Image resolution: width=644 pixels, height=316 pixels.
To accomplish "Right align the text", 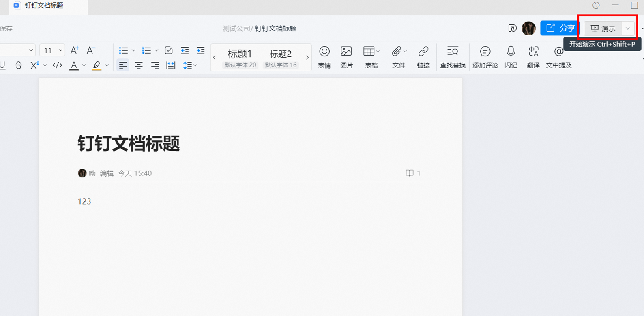I will (155, 65).
